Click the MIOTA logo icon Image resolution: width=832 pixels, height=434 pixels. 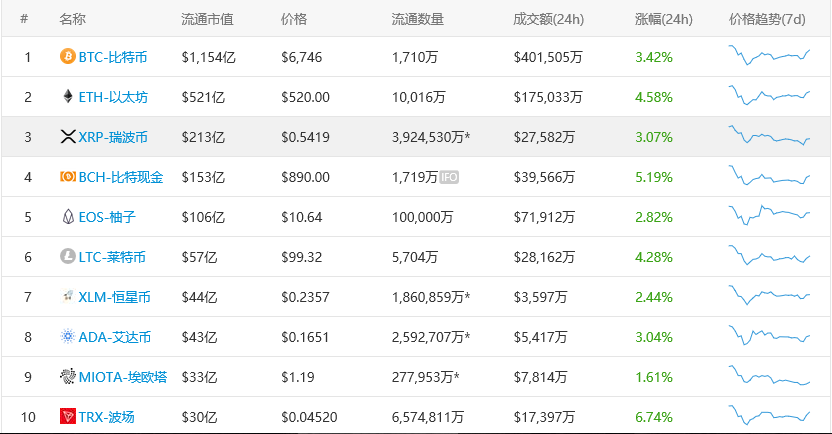(67, 377)
